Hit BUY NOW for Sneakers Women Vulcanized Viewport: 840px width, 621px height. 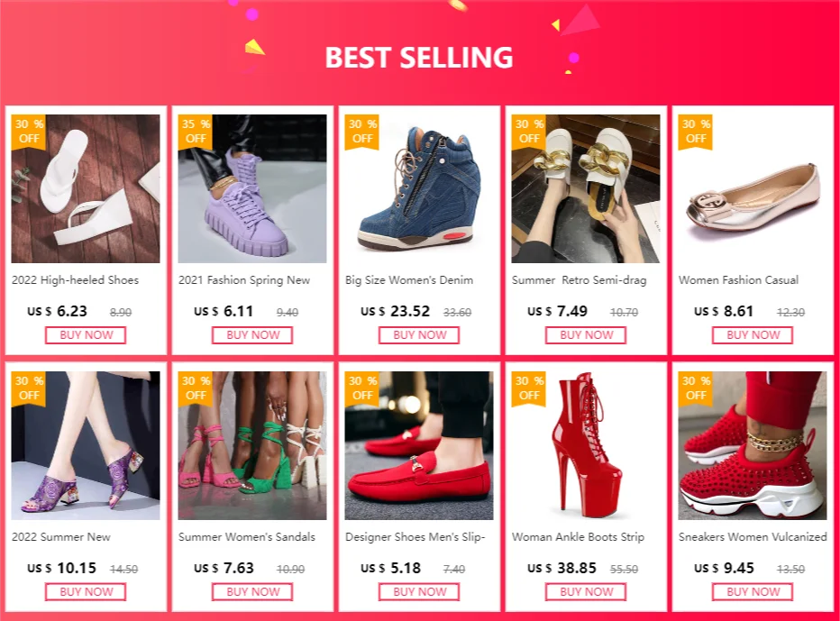tap(753, 592)
